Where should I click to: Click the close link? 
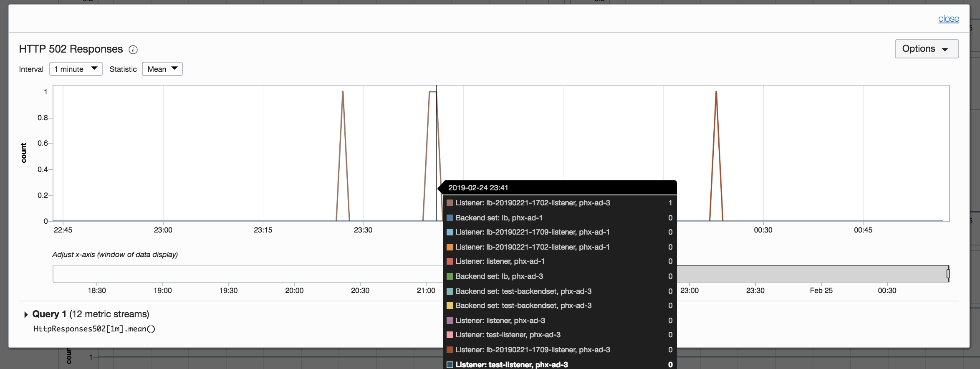point(948,19)
